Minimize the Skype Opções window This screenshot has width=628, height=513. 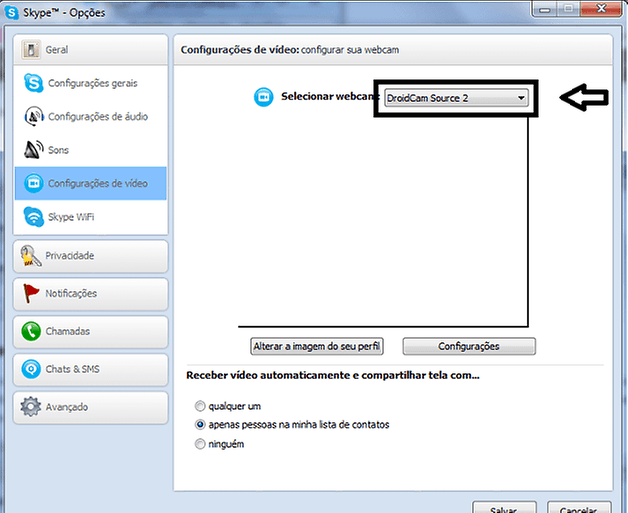tap(545, 9)
